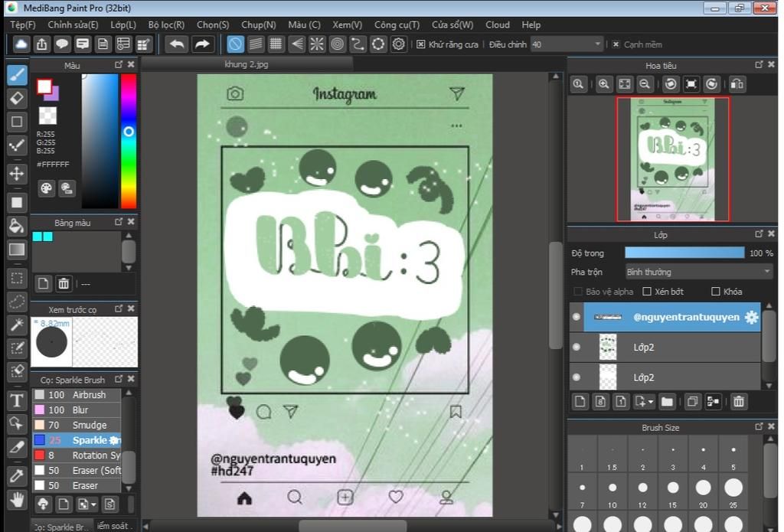784x532 pixels.
Task: Pick the first cyan swatch in Bảng màu
Action: point(37,237)
